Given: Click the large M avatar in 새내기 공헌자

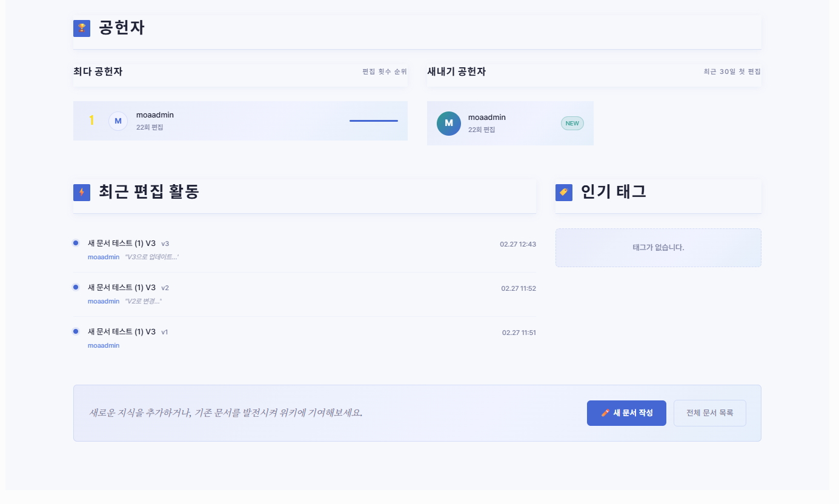Looking at the screenshot, I should 449,124.
